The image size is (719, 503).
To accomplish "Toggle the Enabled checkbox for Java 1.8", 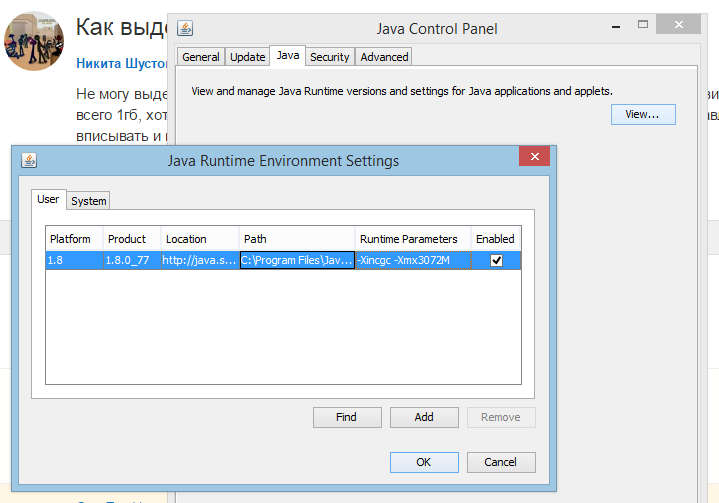I will [496, 260].
